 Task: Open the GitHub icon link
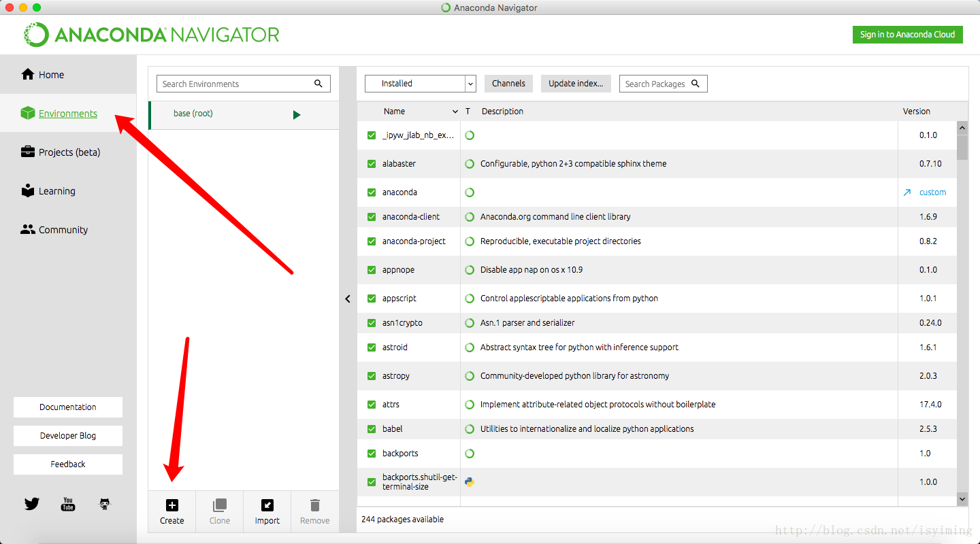104,504
